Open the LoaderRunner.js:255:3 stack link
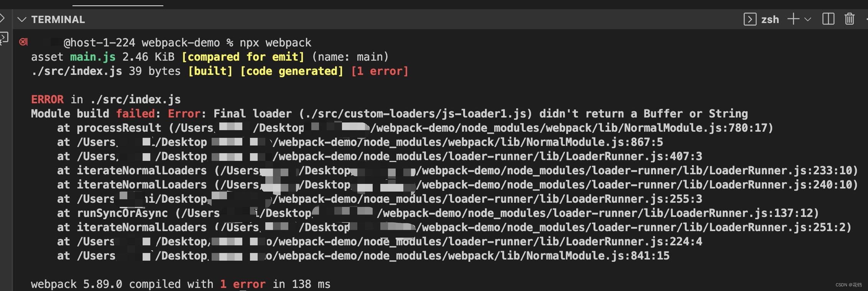This screenshot has height=291, width=868. coord(634,199)
